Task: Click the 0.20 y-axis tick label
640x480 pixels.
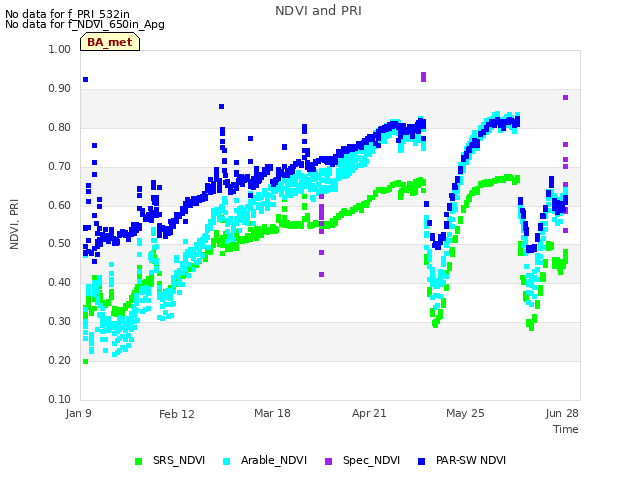Action: click(x=60, y=360)
